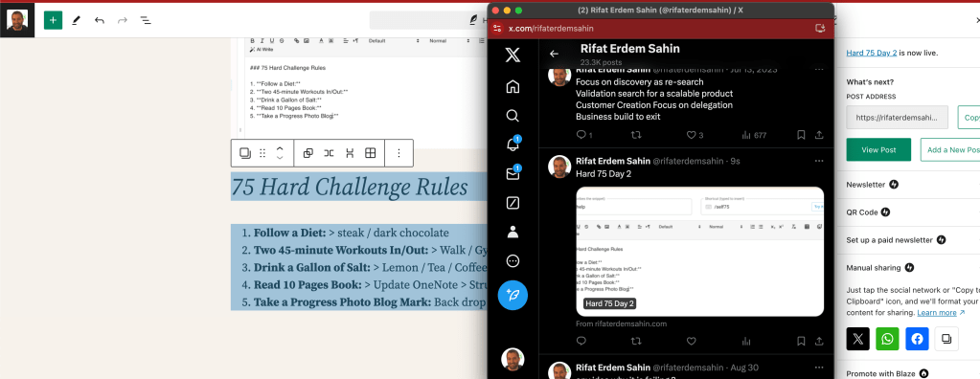Open block options three-dot menu
The height and width of the screenshot is (379, 980).
(399, 153)
